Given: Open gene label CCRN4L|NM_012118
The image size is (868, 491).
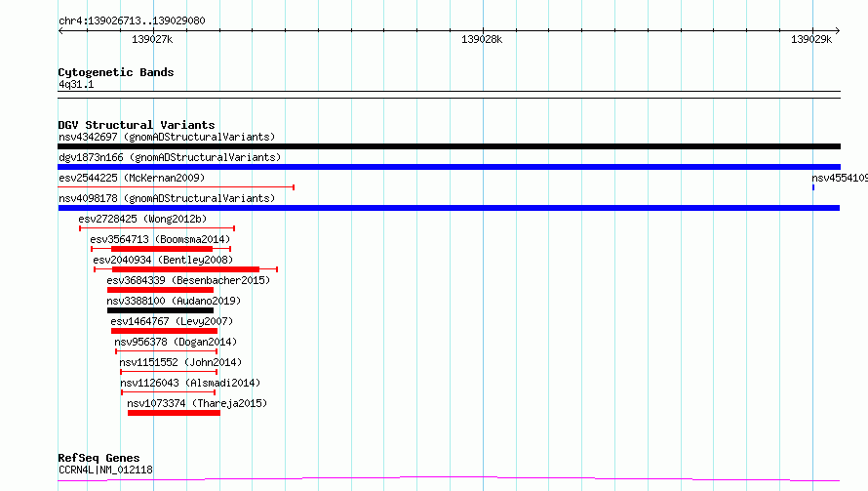Looking at the screenshot, I should click(105, 470).
